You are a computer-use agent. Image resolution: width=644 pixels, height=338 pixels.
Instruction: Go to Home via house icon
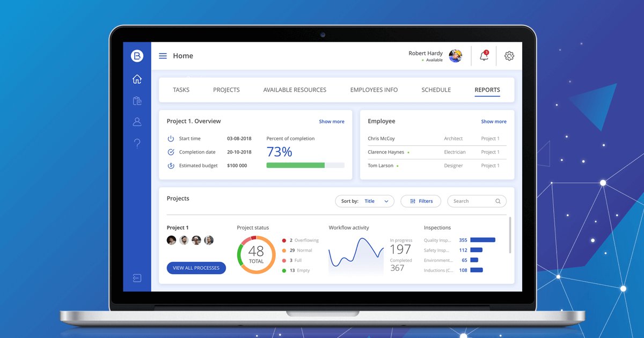[x=137, y=79]
